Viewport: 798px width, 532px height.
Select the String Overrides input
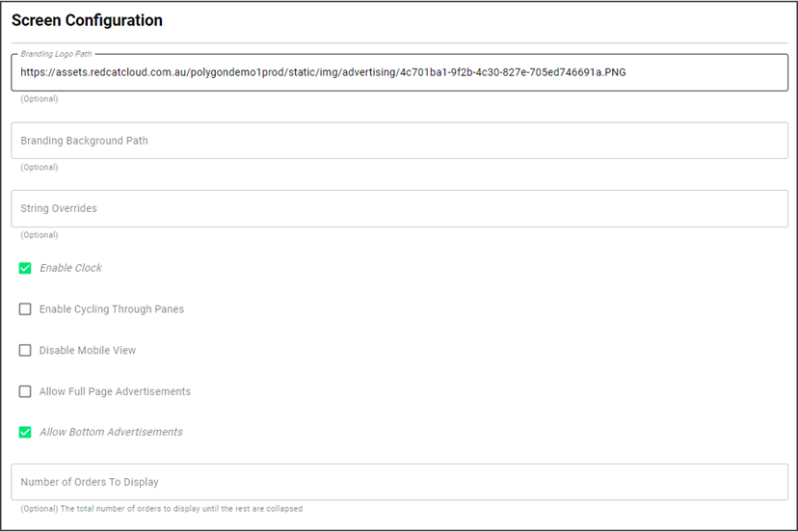(x=400, y=209)
